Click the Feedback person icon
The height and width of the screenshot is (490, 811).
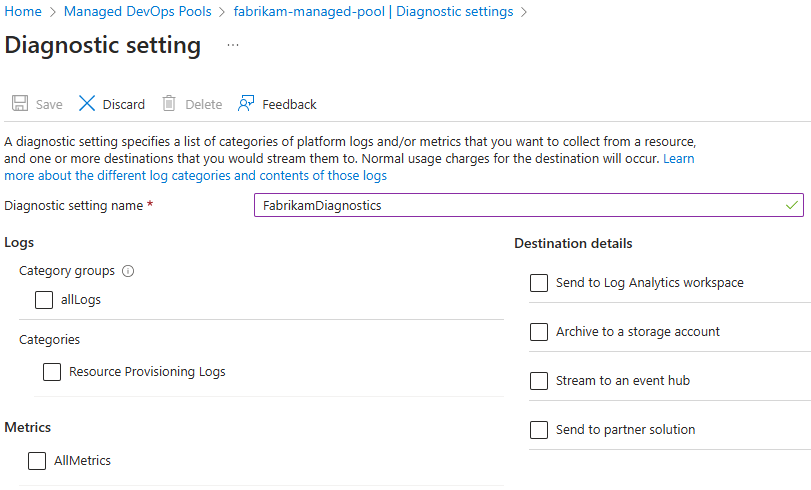[x=246, y=103]
